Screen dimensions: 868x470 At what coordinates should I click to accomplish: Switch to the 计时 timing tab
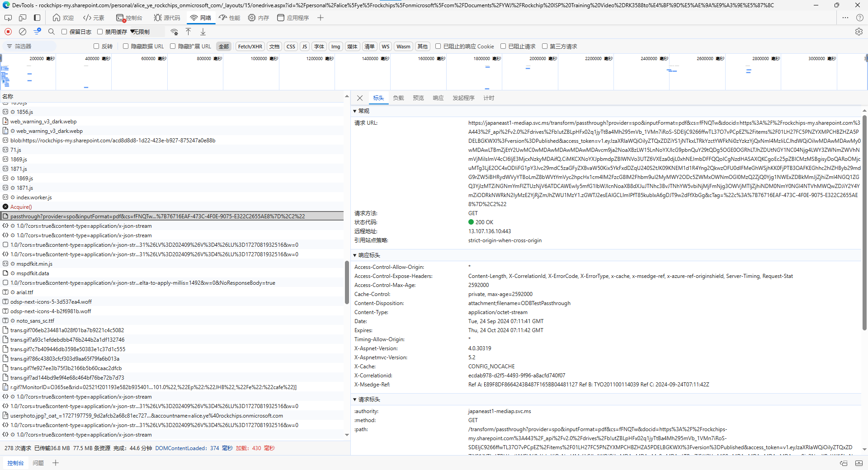[489, 98]
